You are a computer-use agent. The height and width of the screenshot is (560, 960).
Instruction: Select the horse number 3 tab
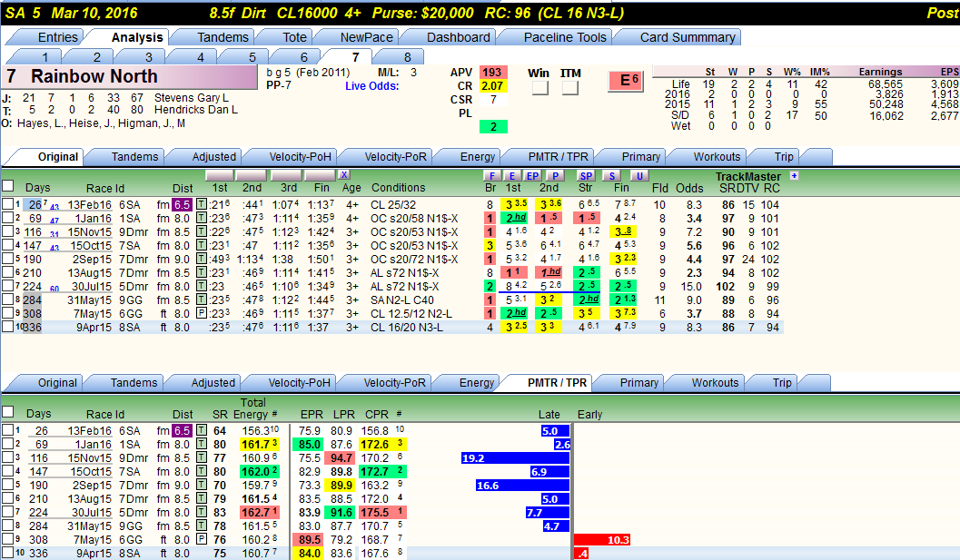tap(149, 57)
